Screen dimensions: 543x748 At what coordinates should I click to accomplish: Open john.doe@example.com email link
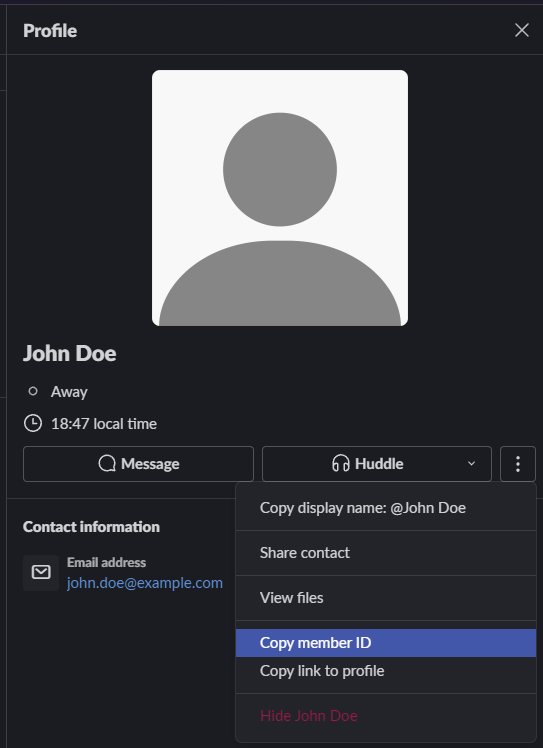pyautogui.click(x=145, y=583)
